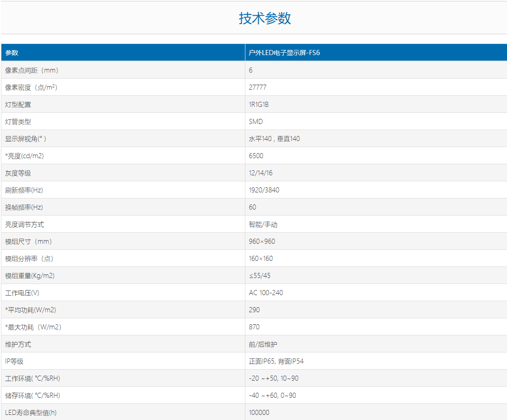The height and width of the screenshot is (420, 507).
Task: Click the 水平140, 垂直140 viewing angle value
Action: (274, 139)
